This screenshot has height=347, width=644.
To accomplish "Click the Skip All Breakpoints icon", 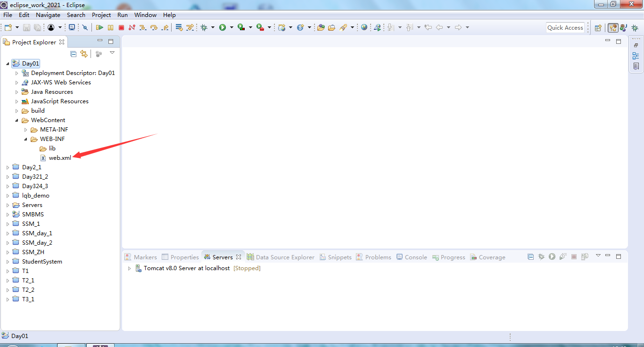I will pyautogui.click(x=85, y=28).
